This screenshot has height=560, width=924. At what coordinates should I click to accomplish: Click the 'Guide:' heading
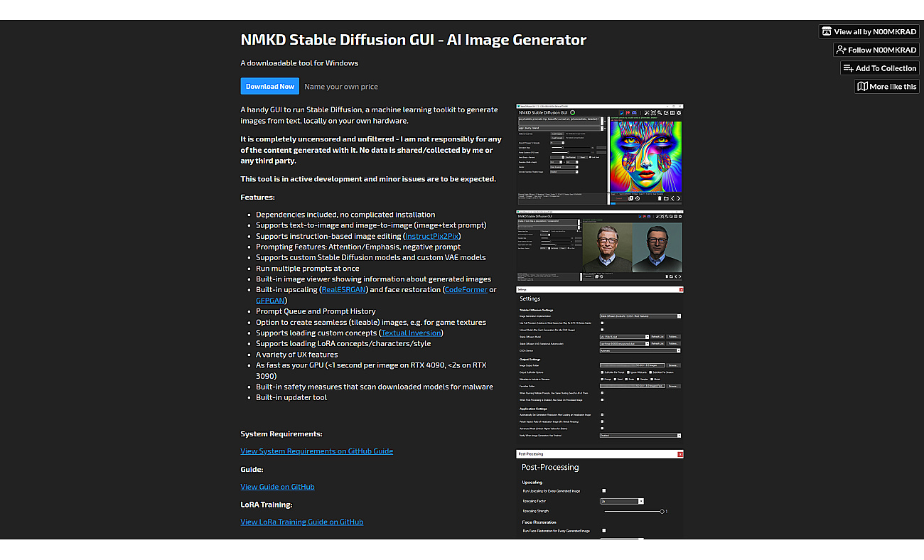[x=252, y=469]
